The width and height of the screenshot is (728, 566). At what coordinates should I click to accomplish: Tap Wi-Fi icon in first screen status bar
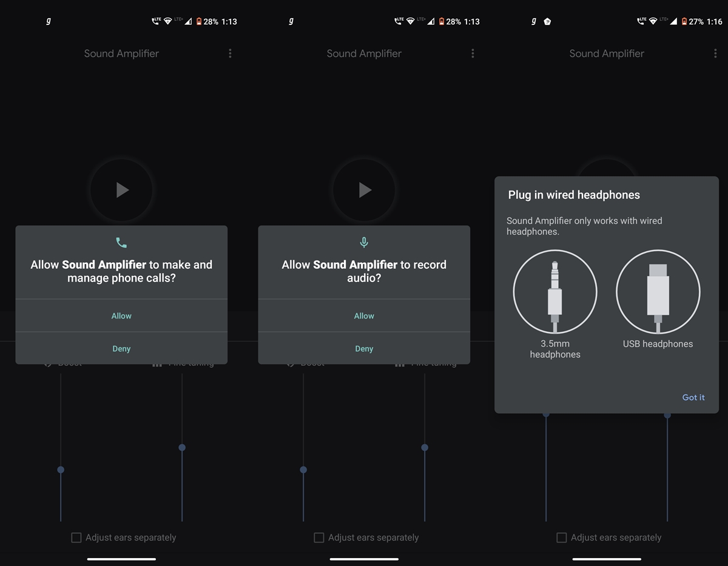[x=168, y=21]
